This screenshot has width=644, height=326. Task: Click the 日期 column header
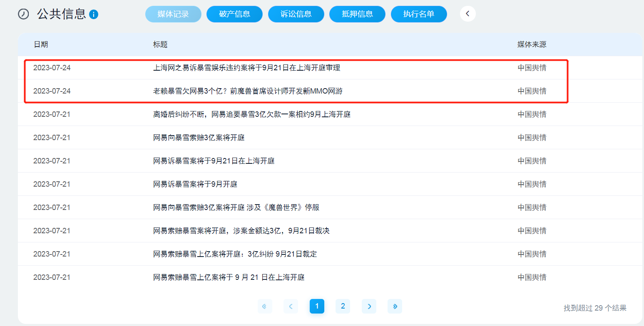(x=41, y=44)
